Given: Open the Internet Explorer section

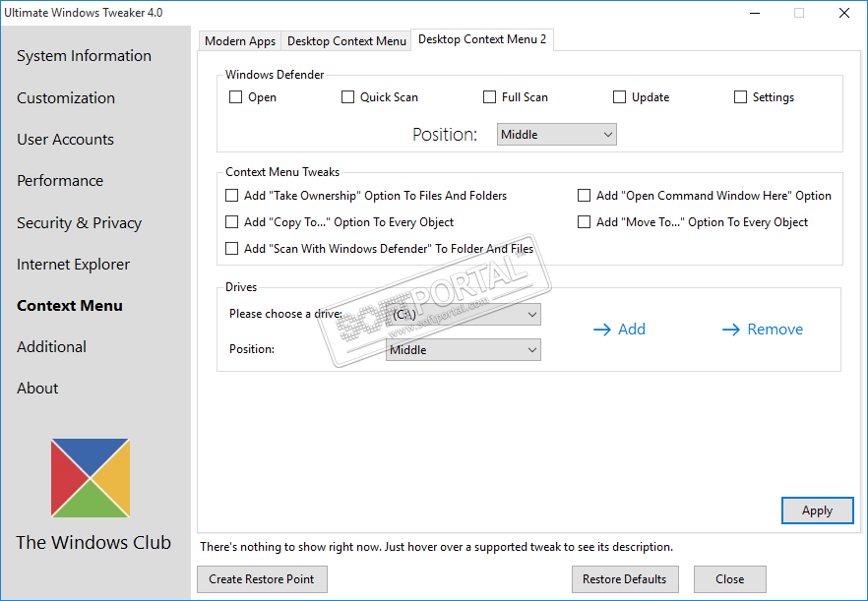Looking at the screenshot, I should click(73, 265).
